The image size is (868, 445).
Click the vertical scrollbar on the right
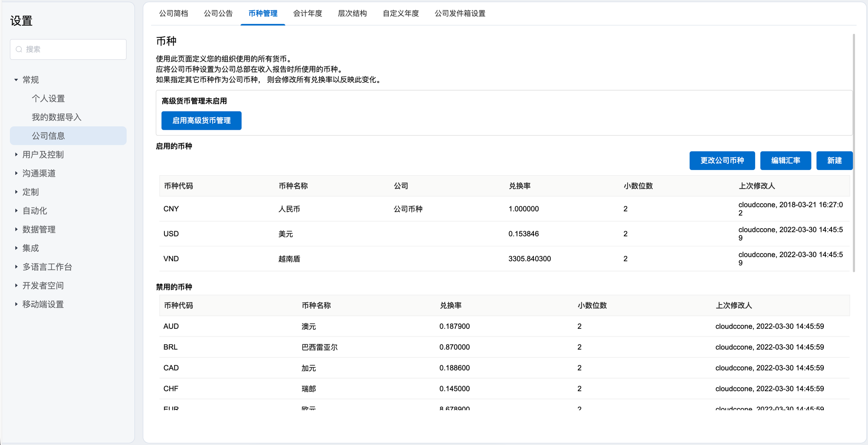(x=854, y=152)
